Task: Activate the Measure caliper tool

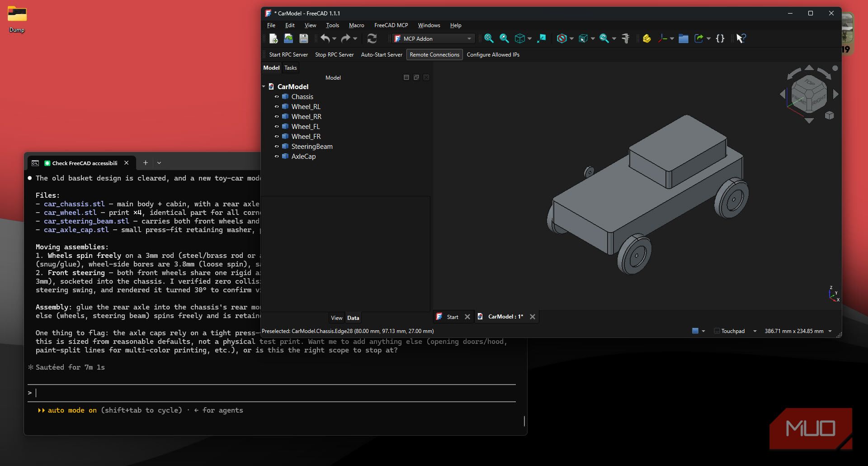Action: [626, 39]
